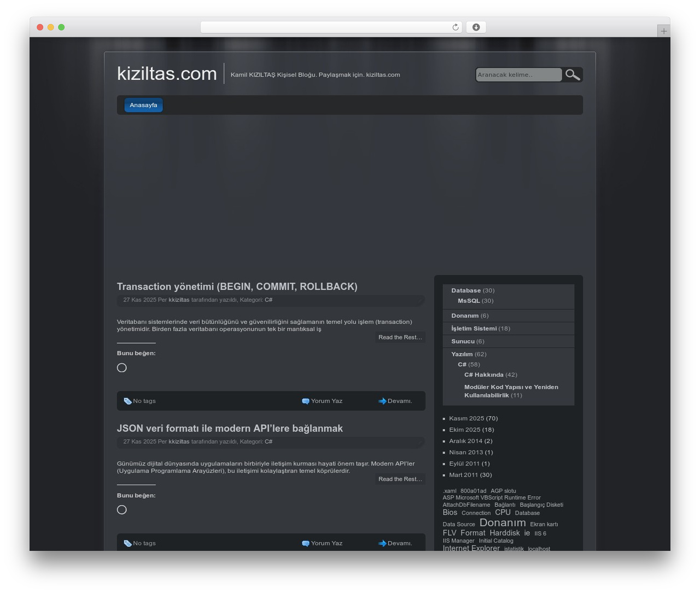
Task: Click the browser address bar
Action: tap(331, 27)
